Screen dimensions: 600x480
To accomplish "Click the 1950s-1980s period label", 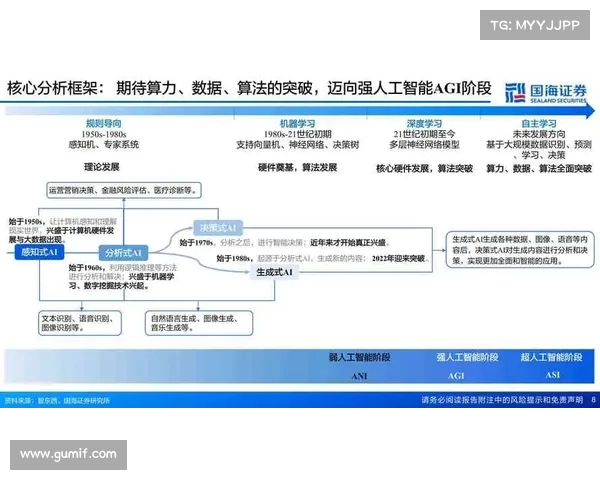I will pyautogui.click(x=104, y=134).
